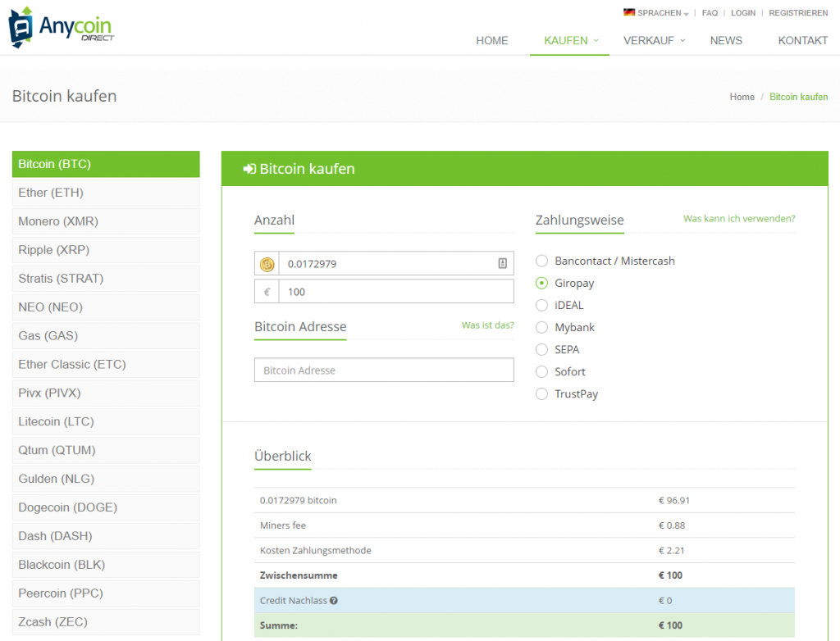840x641 pixels.
Task: Select Qtum (QTUM) in the coin list
Action: click(106, 450)
